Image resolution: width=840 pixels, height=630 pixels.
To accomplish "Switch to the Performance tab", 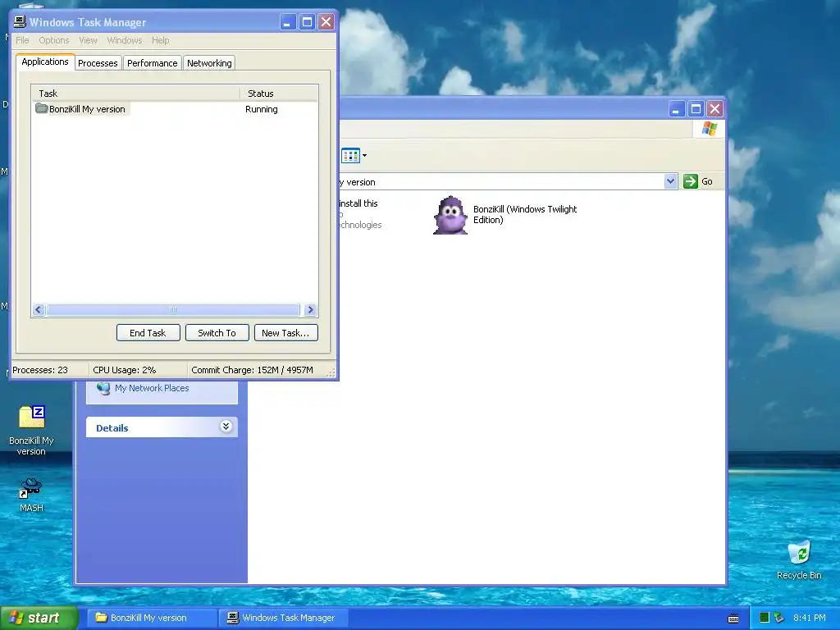I will [152, 63].
